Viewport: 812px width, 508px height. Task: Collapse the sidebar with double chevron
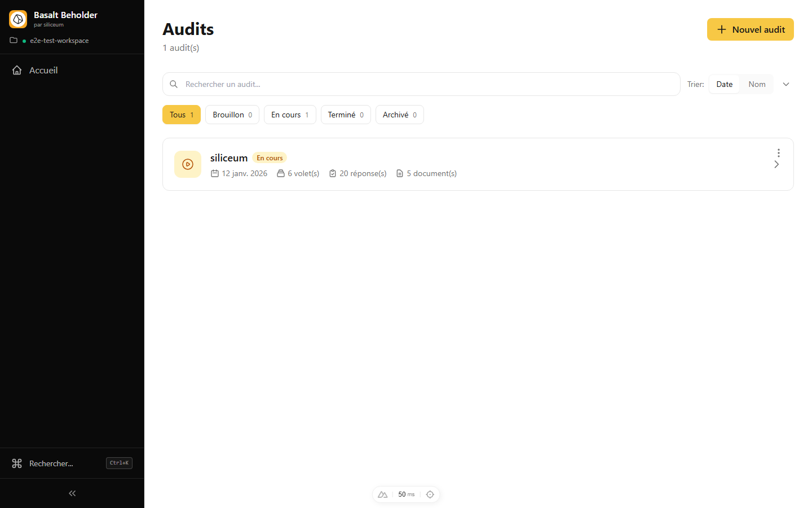click(x=72, y=493)
